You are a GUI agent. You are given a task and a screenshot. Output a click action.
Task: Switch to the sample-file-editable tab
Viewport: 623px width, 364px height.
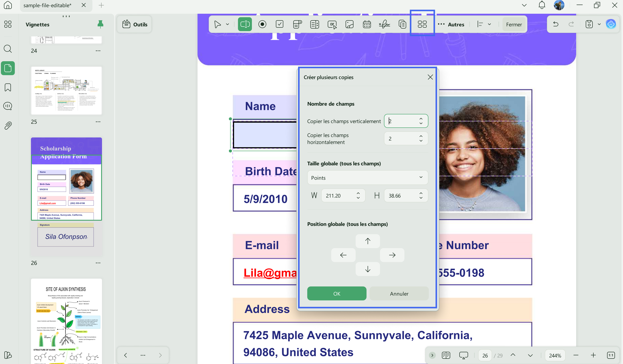(48, 5)
